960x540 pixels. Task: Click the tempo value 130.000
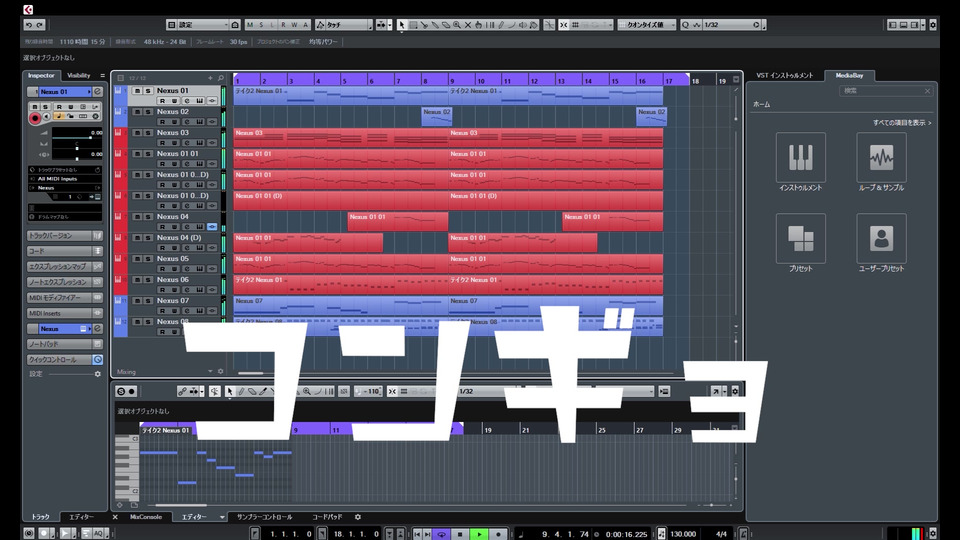[683, 534]
